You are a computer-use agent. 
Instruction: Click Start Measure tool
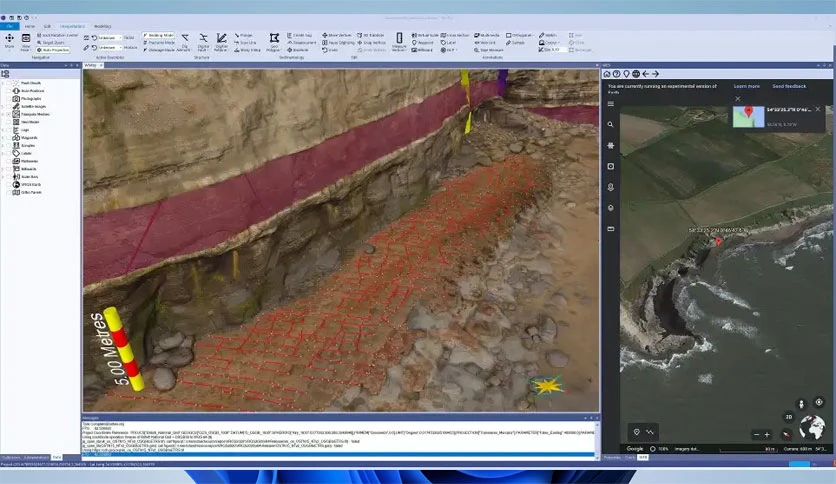click(488, 50)
